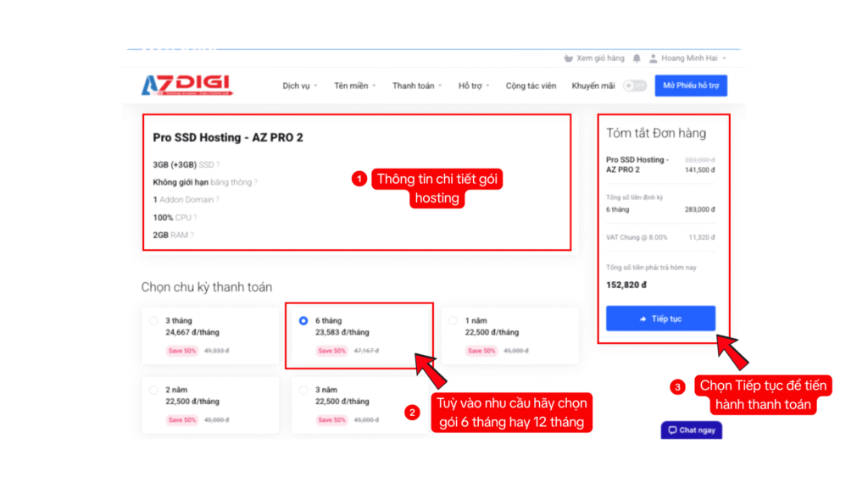Open the AZDIGI logo home link
This screenshot has height=488, width=868.
[187, 86]
